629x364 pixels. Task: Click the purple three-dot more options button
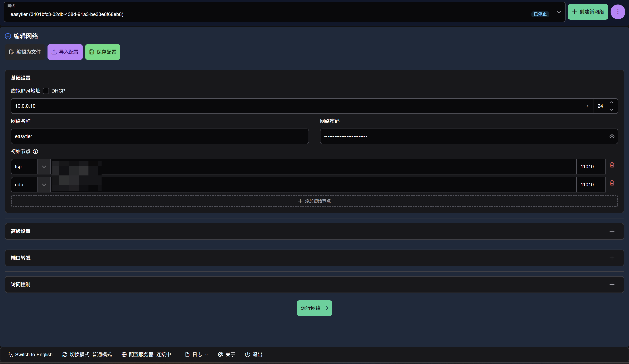618,12
